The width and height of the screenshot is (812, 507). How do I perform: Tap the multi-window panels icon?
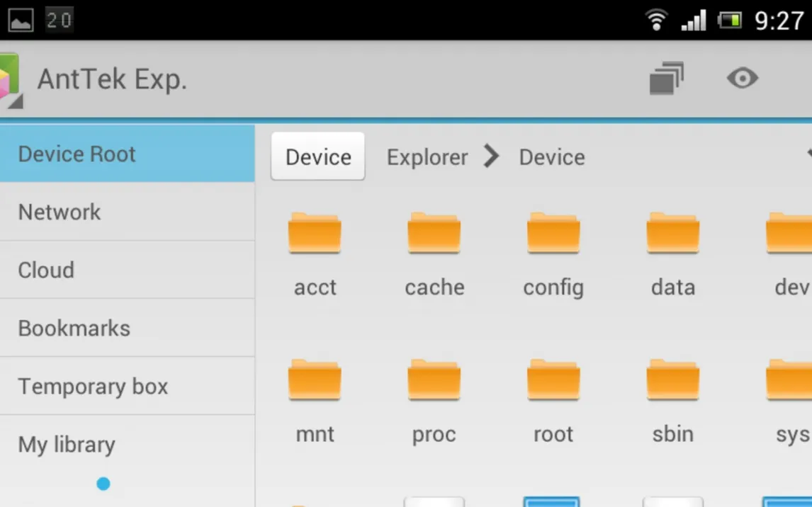coord(666,78)
